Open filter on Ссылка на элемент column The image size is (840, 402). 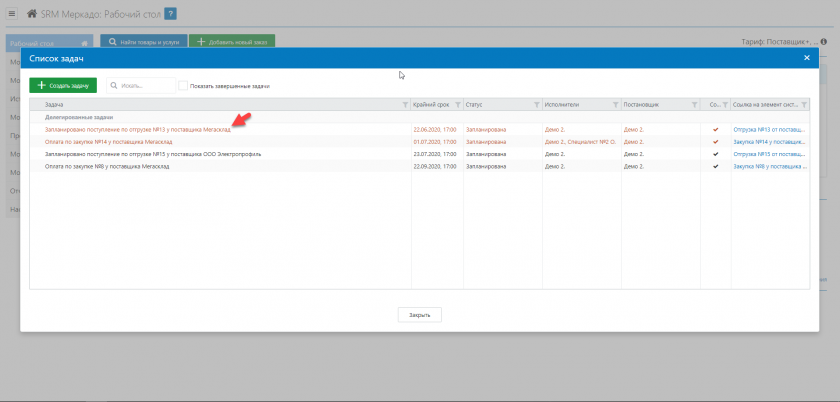805,104
